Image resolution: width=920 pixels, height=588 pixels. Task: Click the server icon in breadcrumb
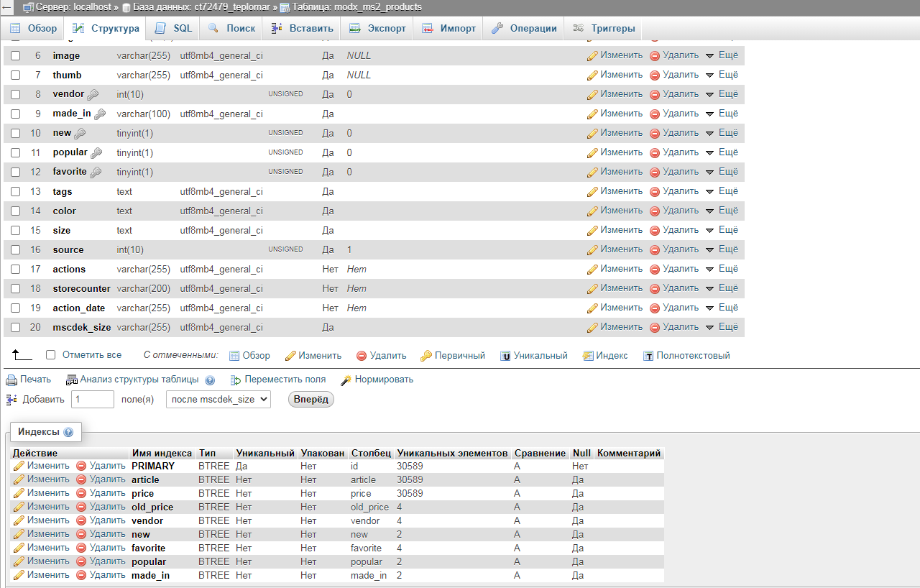click(29, 7)
